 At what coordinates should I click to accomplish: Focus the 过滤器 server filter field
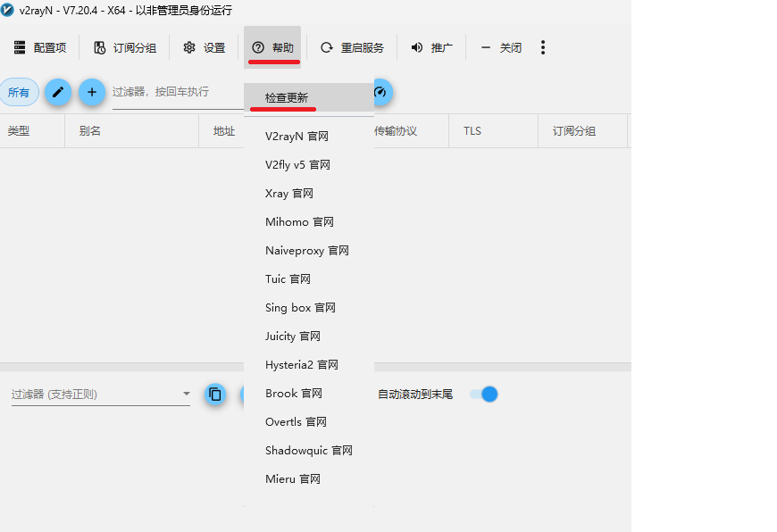[178, 92]
